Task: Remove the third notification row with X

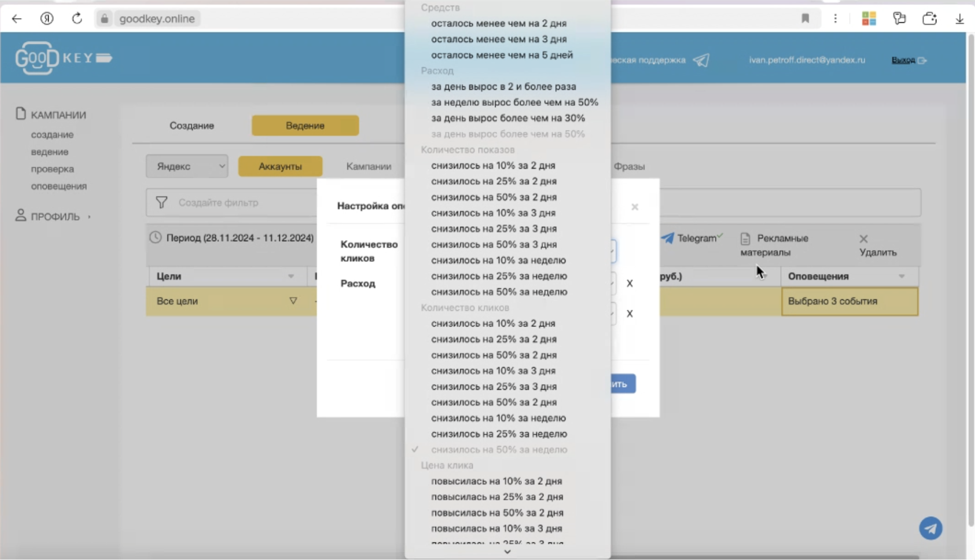Action: point(630,313)
